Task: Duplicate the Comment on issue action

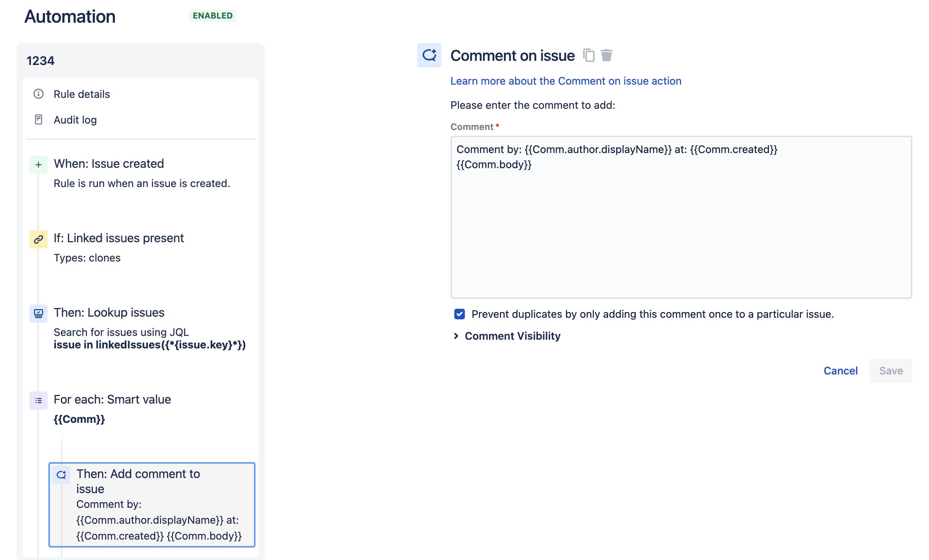Action: [588, 56]
